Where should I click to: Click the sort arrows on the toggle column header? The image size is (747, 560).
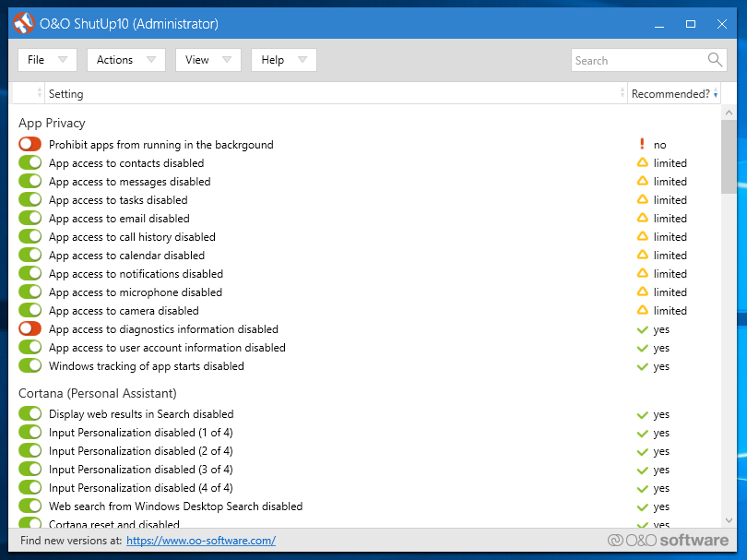[x=40, y=93]
